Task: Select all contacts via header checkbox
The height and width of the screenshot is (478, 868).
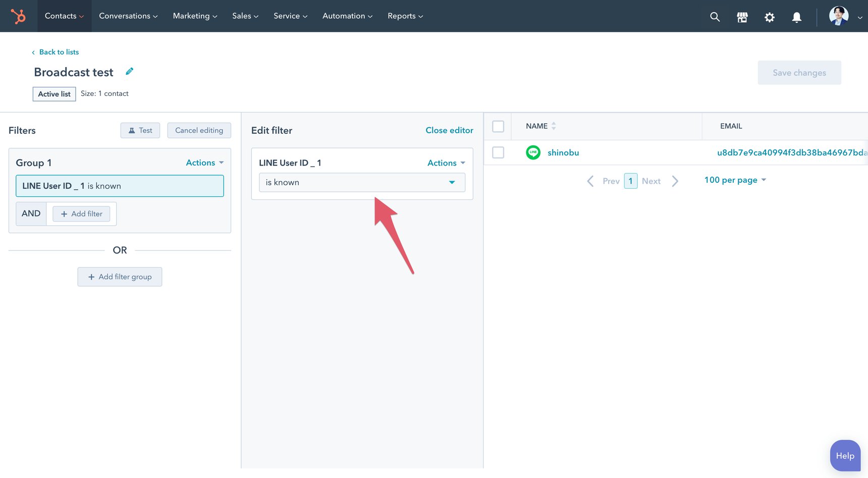Action: 498,126
